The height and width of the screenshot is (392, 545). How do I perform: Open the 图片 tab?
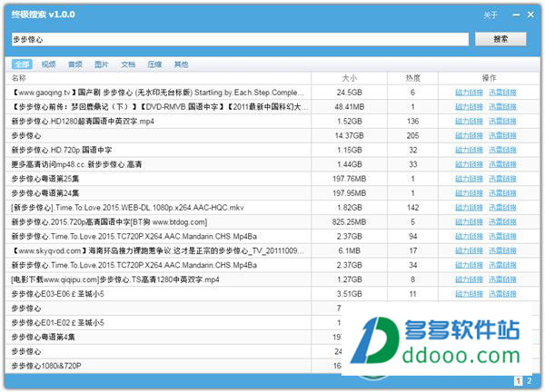coord(102,64)
